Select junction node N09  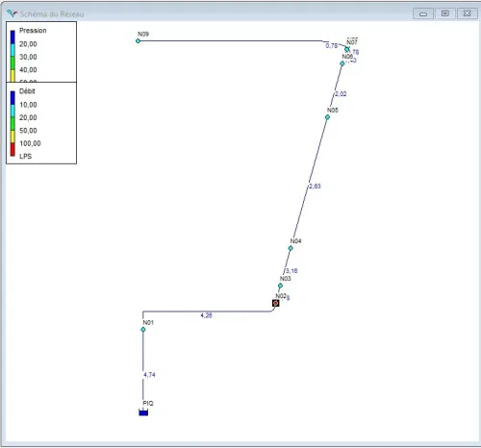(x=138, y=41)
